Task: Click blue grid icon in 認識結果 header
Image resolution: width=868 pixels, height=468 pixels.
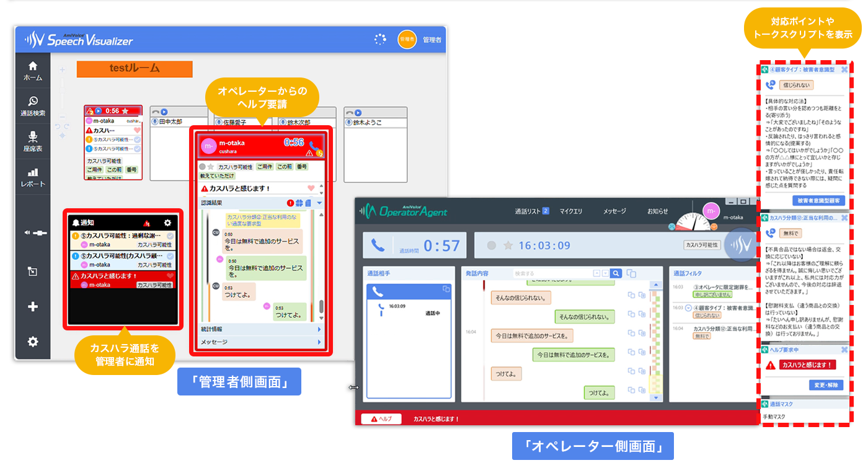Action: tap(299, 203)
